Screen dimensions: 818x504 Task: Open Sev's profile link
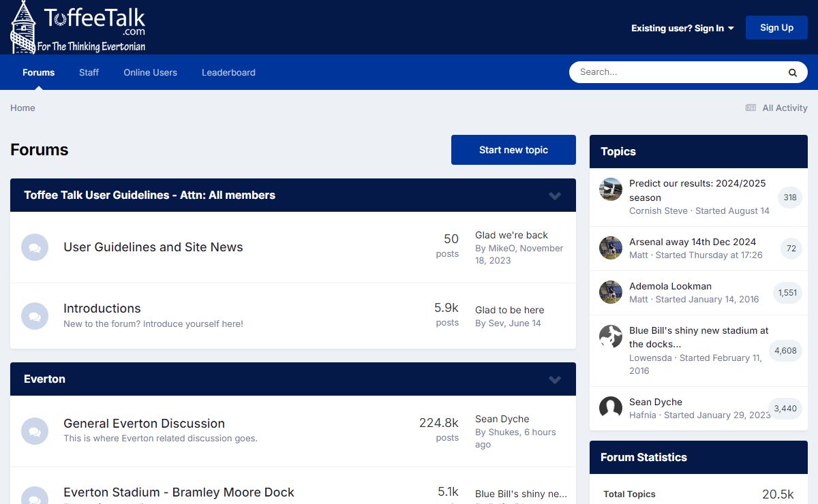click(497, 323)
